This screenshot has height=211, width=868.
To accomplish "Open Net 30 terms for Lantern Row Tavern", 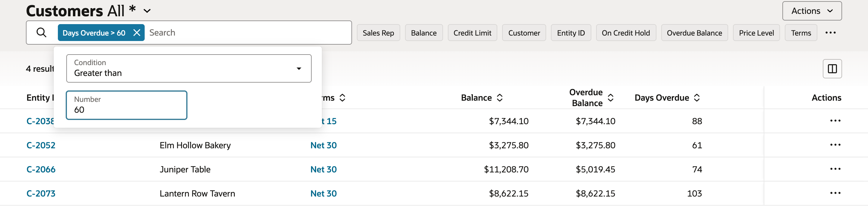I will tap(323, 194).
